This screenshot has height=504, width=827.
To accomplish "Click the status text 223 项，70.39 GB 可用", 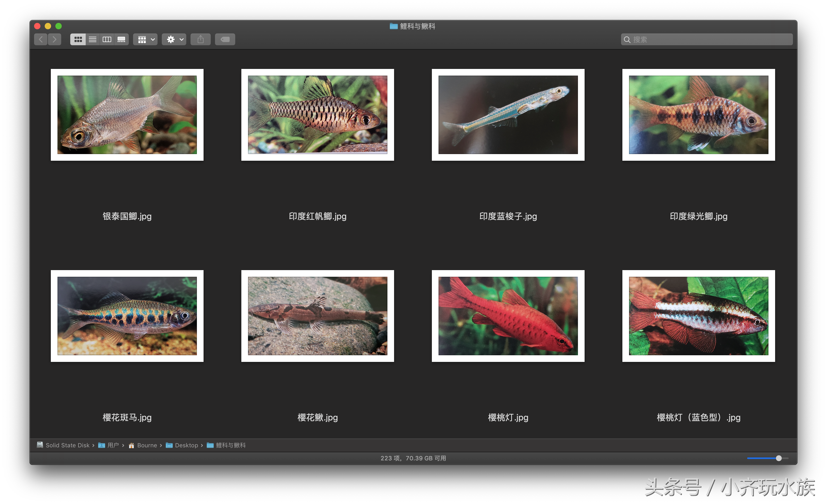I will (413, 458).
